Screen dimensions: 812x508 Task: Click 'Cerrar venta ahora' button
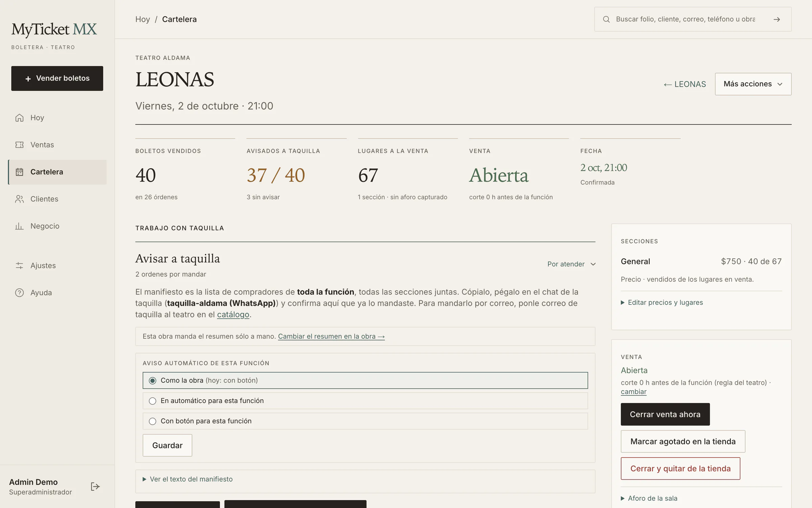point(665,414)
